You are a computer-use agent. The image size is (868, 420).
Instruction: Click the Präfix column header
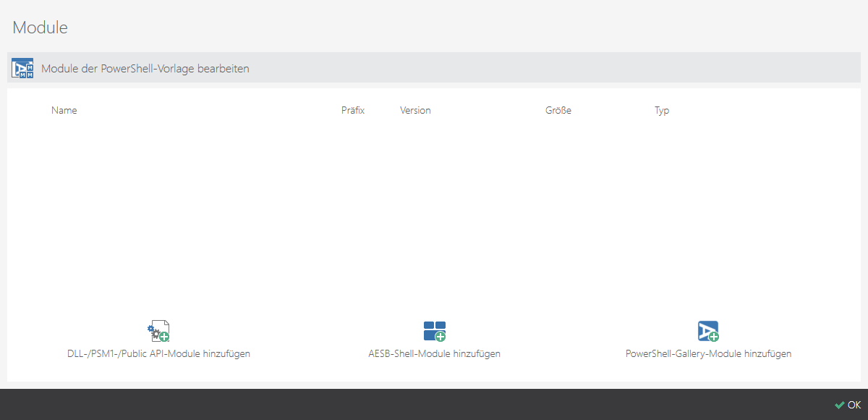click(353, 110)
